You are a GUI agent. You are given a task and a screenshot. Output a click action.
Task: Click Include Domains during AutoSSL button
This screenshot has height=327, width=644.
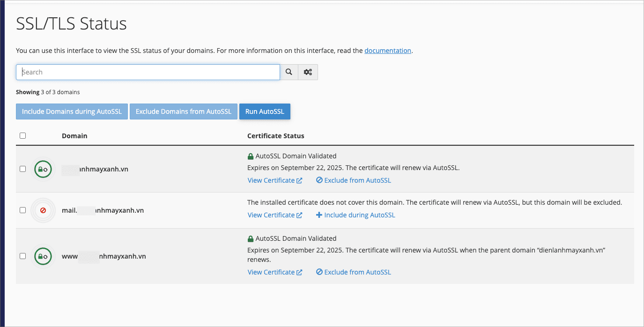[72, 111]
